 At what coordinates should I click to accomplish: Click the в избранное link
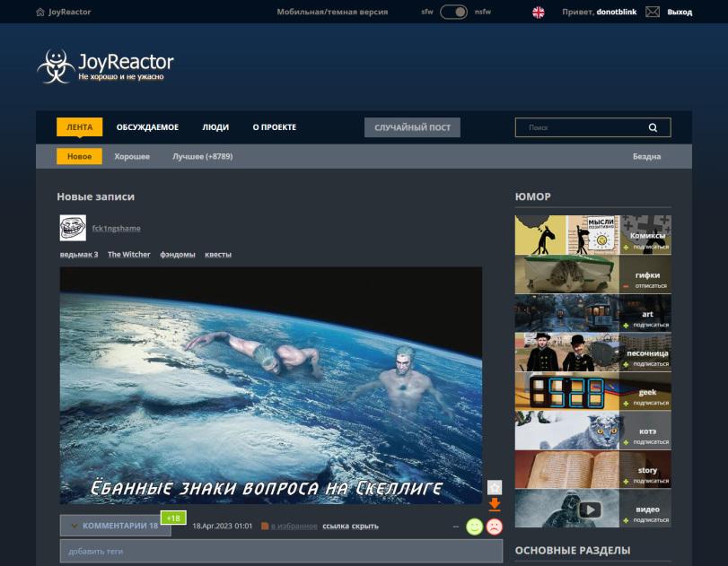294,527
